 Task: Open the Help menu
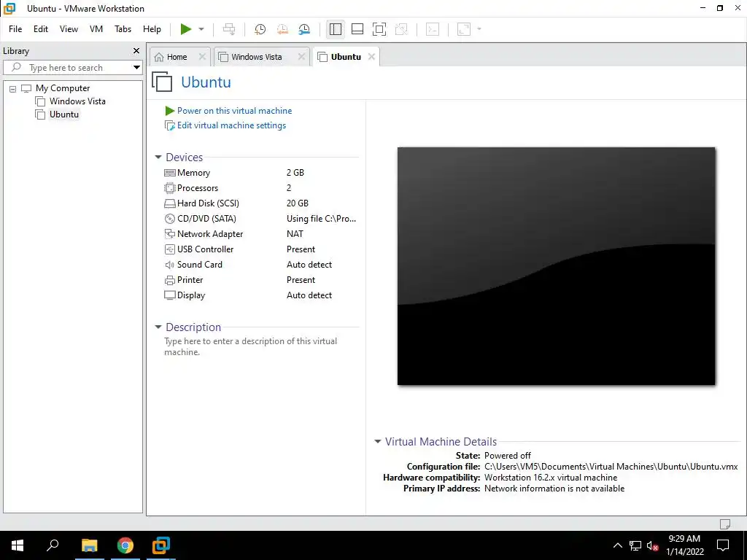[152, 29]
